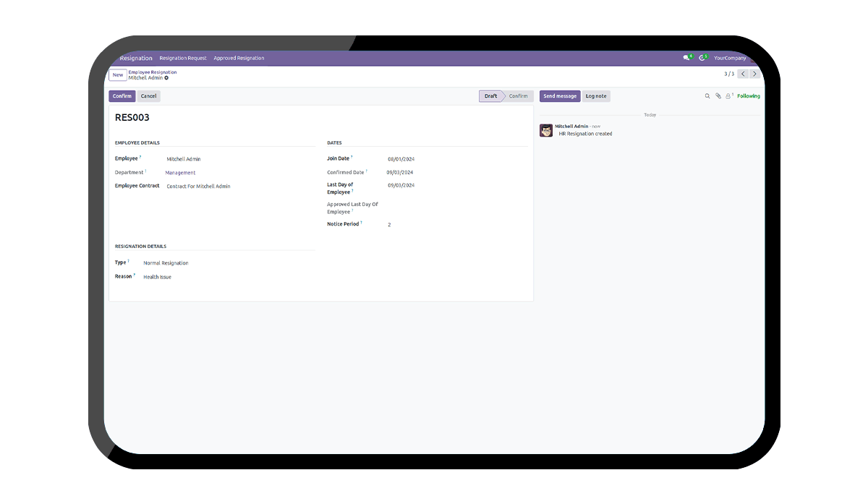Open the activities clock icon

click(x=702, y=58)
